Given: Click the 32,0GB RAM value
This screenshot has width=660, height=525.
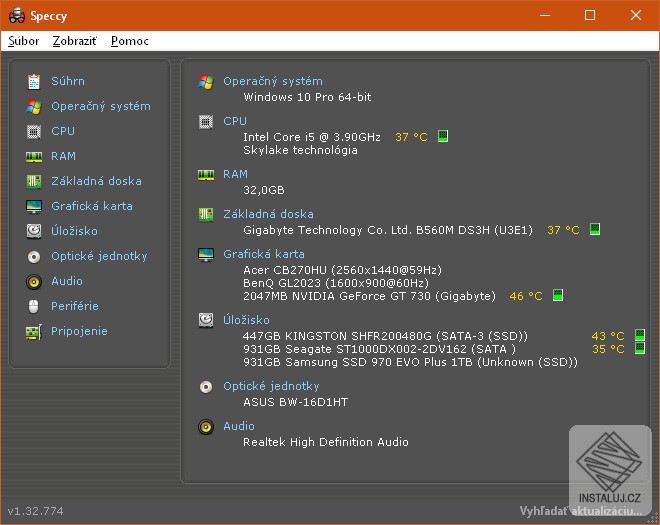Looking at the screenshot, I should pos(264,190).
